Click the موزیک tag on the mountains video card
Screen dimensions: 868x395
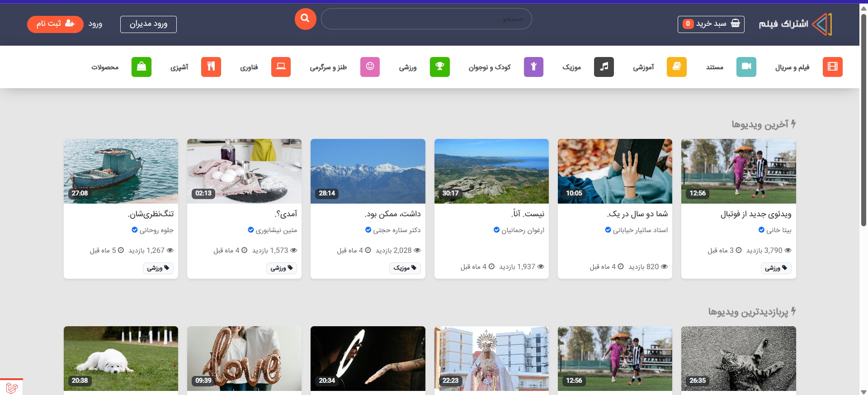pos(405,268)
